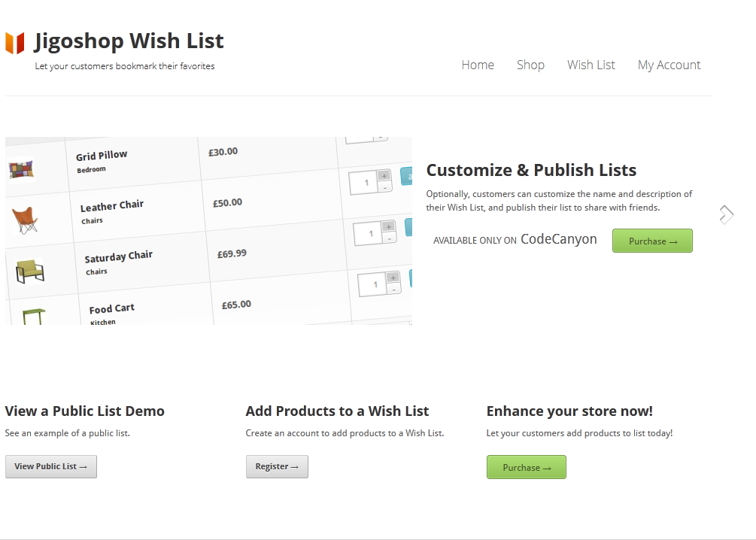Viewport: 756px width, 540px height.
Task: Open the Home menu item
Action: point(478,65)
